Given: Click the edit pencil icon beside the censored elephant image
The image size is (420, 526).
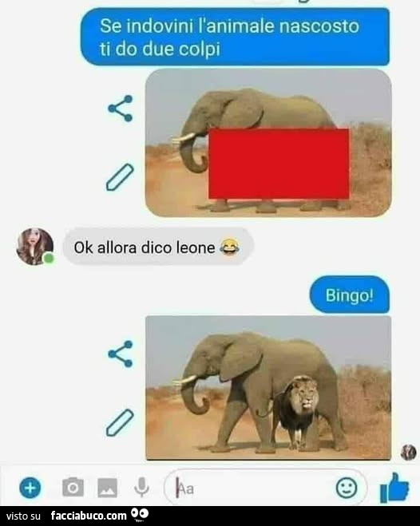Looking at the screenshot, I should pos(120,177).
